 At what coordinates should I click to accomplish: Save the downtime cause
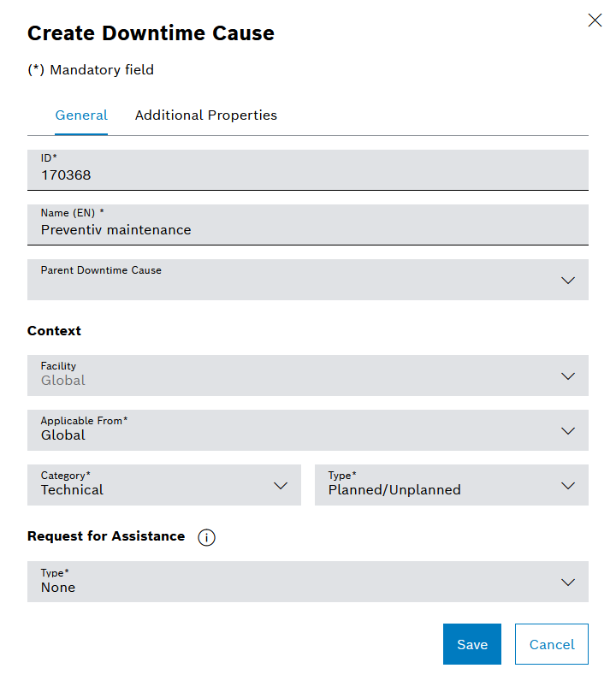tap(472, 644)
